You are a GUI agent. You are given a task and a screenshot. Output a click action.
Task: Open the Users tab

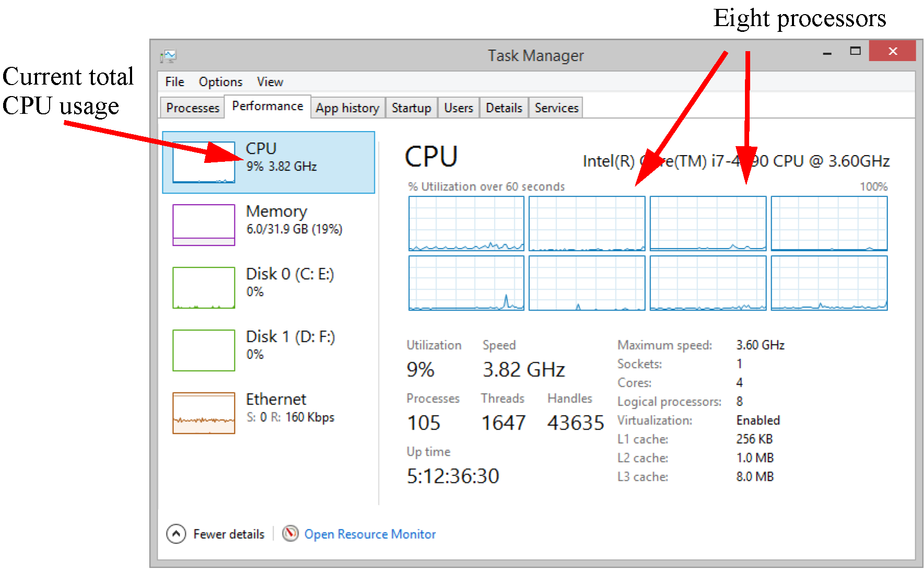[x=458, y=108]
